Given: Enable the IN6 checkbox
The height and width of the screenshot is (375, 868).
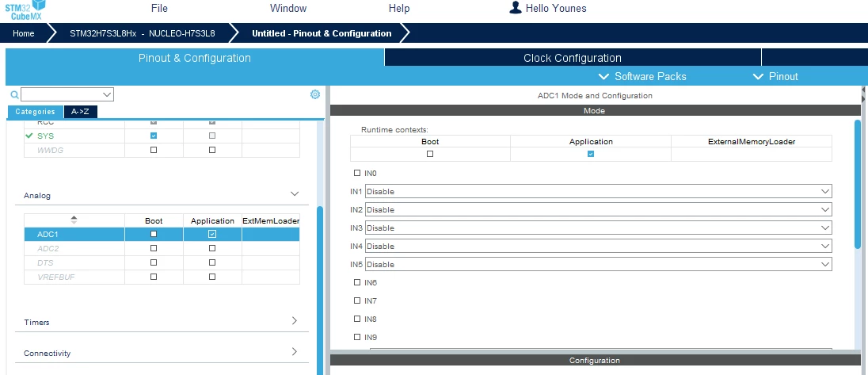Looking at the screenshot, I should click(x=357, y=282).
